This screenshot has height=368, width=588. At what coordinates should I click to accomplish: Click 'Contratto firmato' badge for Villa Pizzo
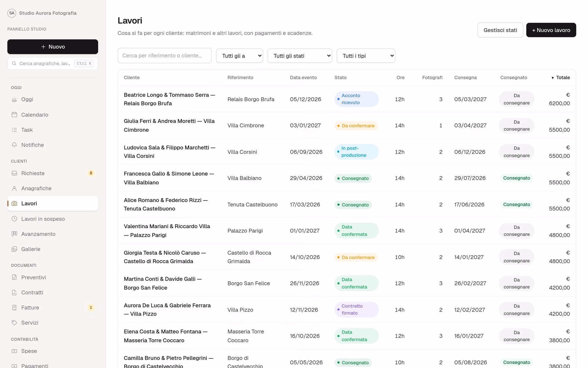click(x=356, y=310)
